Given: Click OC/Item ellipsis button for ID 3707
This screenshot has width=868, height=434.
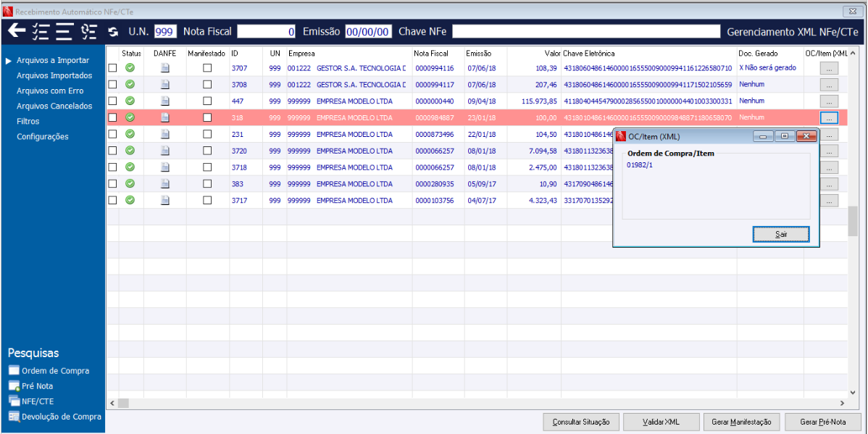Looking at the screenshot, I should [829, 69].
